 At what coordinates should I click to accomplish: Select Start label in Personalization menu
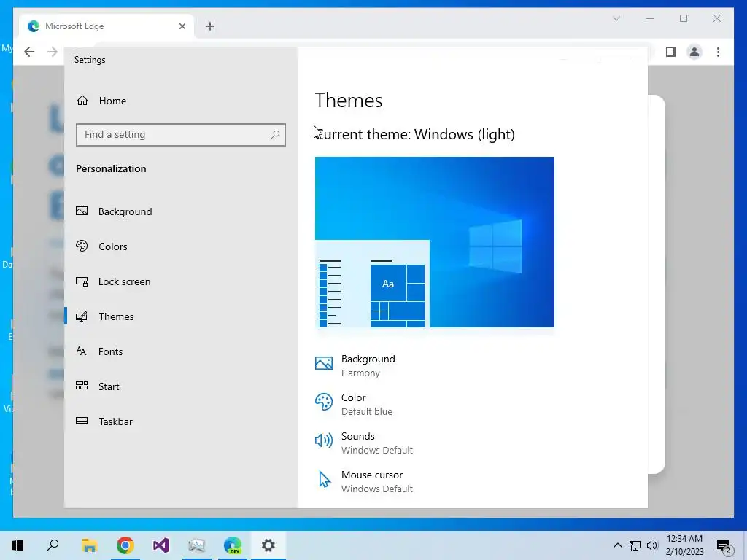(109, 386)
